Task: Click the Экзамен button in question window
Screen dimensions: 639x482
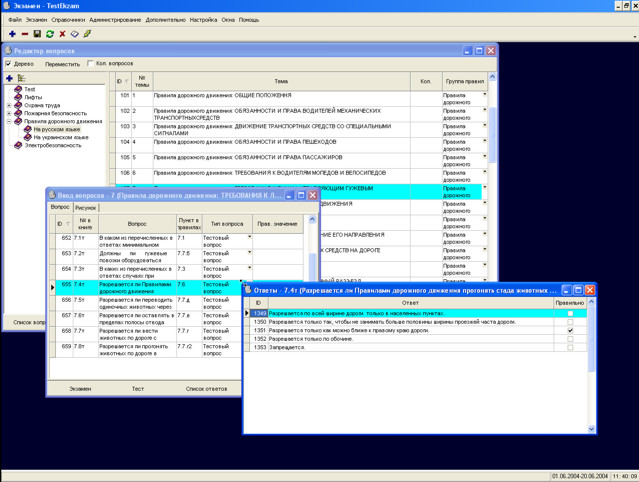Action: tap(79, 388)
